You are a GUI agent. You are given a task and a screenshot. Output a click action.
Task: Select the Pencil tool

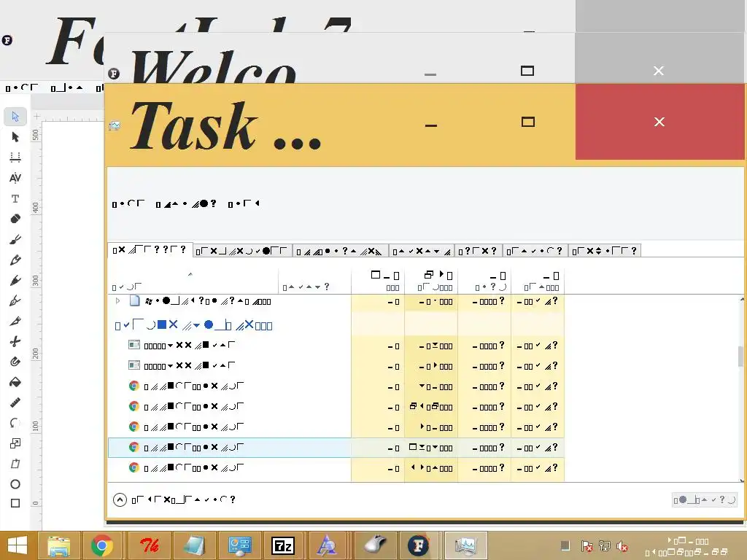tap(15, 260)
